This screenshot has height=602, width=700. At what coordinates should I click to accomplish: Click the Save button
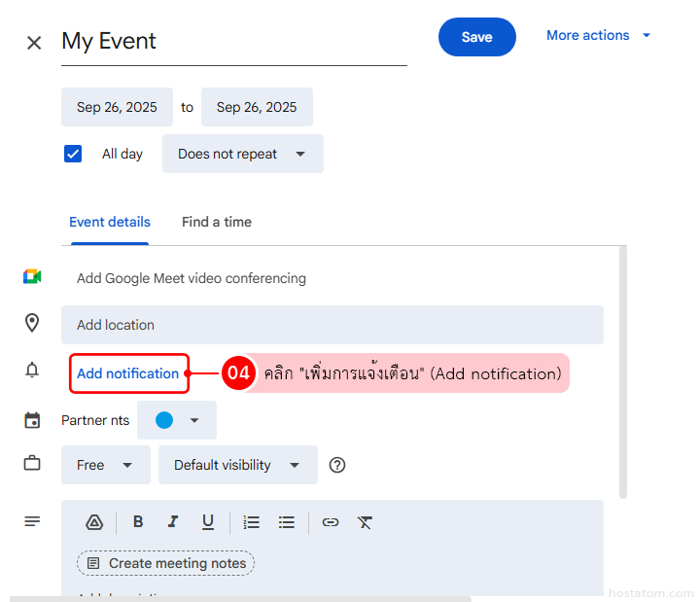(476, 37)
